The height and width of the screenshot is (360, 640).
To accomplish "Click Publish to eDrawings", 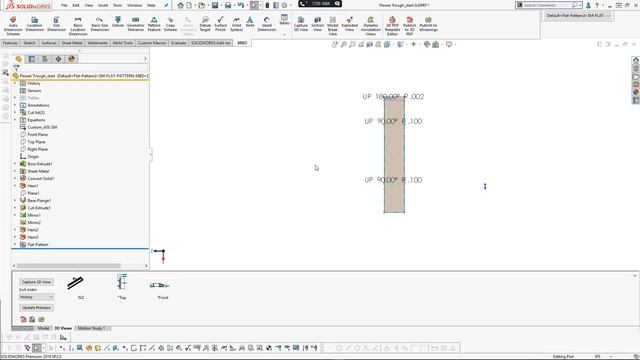I will pos(428,24).
